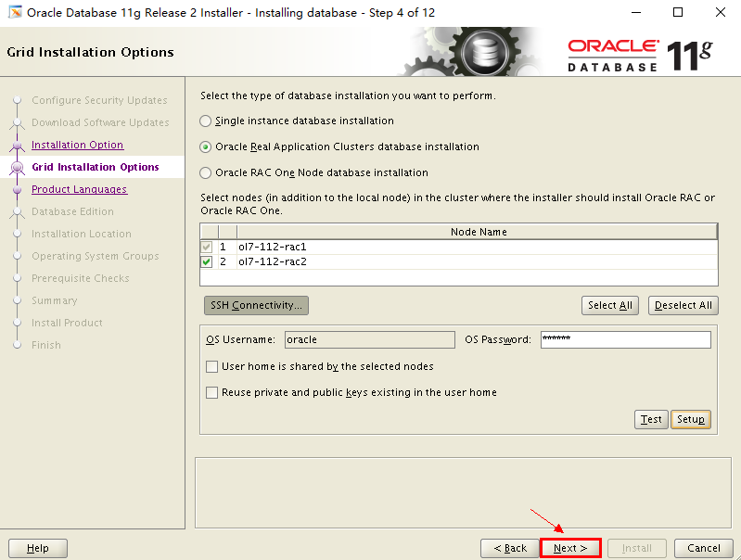Click the ol7-112-rac1 node checkbox

click(207, 247)
